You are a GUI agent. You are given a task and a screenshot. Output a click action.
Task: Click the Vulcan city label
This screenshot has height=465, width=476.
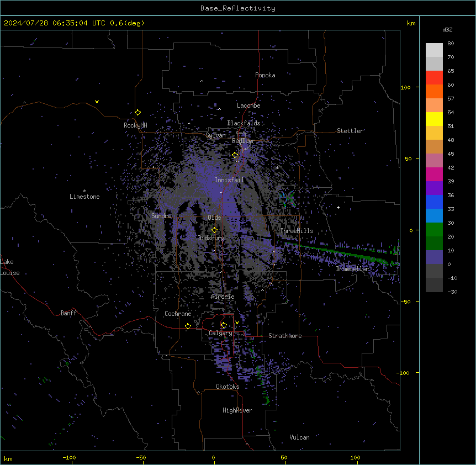coord(300,437)
